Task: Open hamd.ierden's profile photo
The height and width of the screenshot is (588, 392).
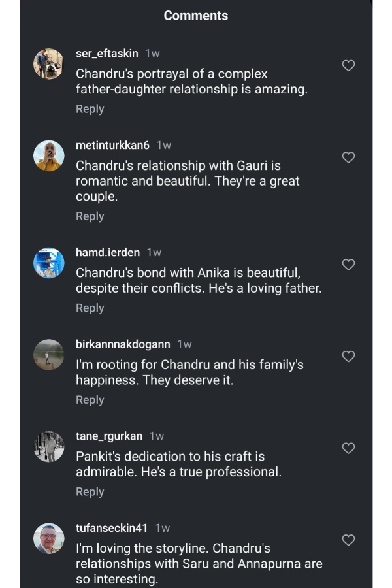Action: pyautogui.click(x=49, y=263)
